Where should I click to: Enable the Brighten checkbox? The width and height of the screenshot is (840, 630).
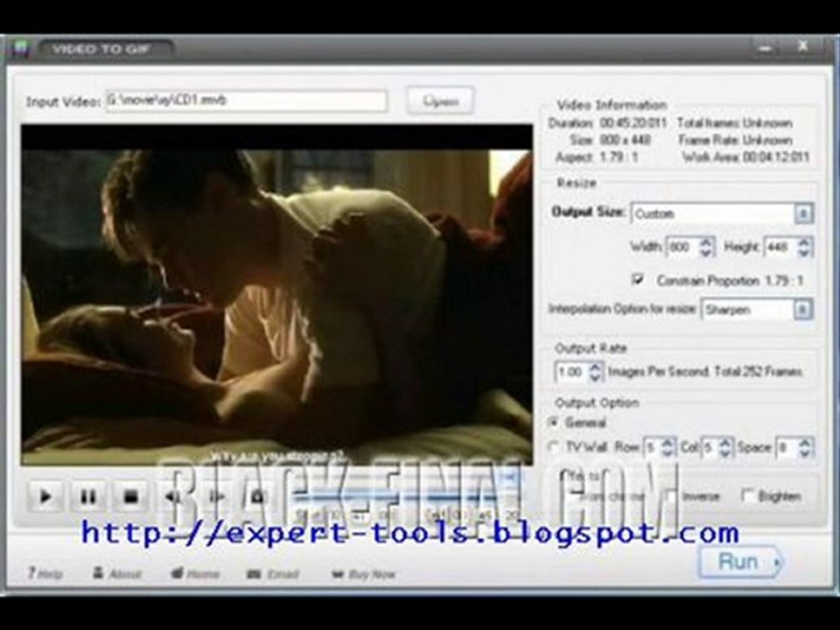coord(747,495)
